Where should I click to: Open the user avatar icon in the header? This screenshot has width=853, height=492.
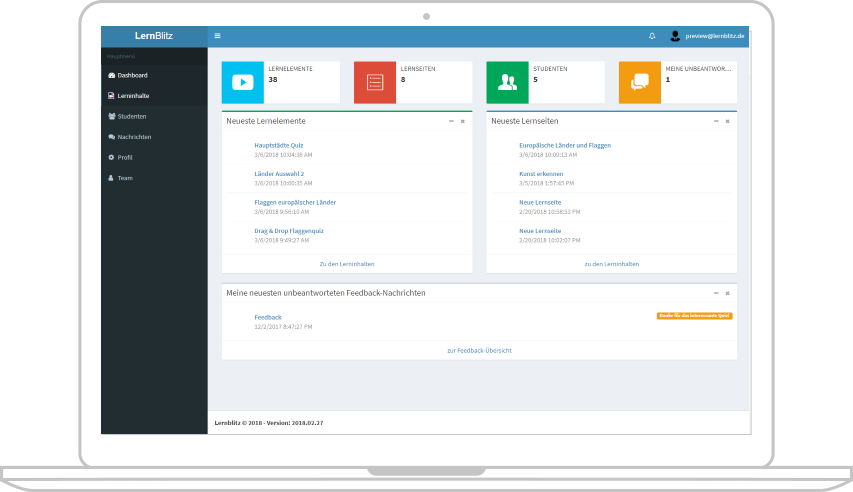(675, 36)
